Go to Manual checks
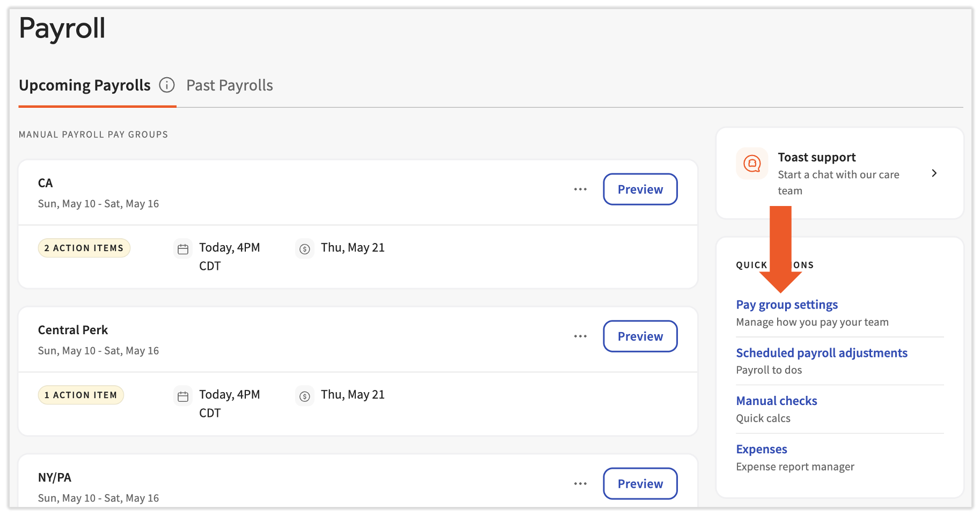 pos(777,401)
